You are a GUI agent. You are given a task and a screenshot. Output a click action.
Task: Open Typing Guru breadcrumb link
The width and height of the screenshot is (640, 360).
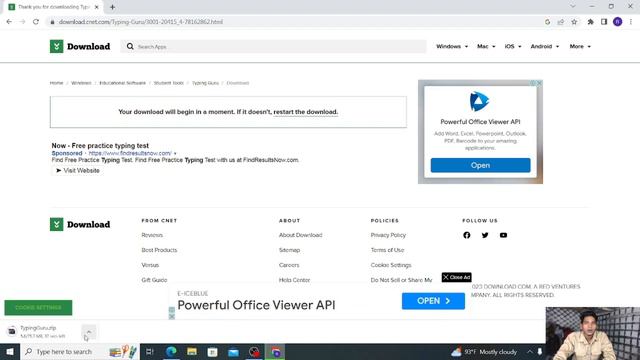205,83
